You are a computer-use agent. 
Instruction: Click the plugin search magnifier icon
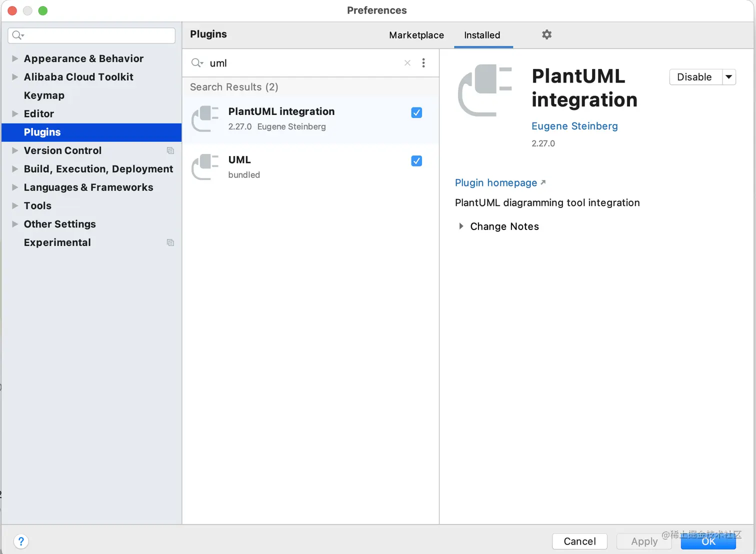[197, 63]
